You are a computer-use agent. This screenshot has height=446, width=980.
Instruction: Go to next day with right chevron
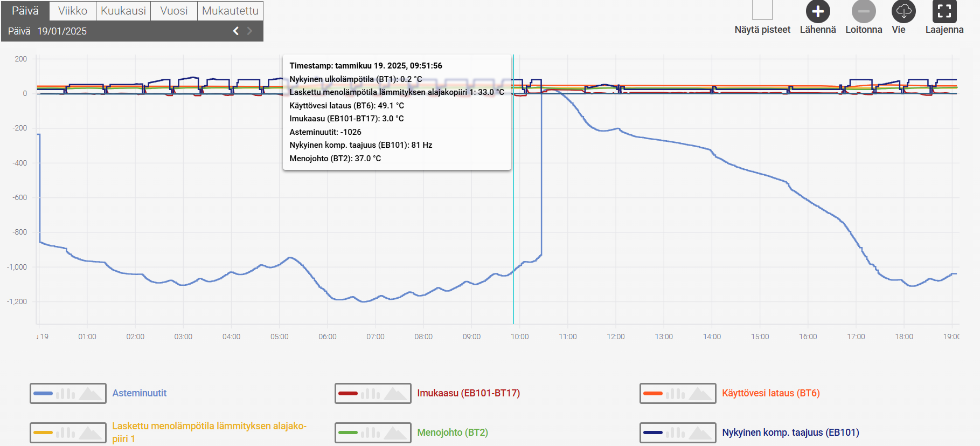[x=249, y=31]
